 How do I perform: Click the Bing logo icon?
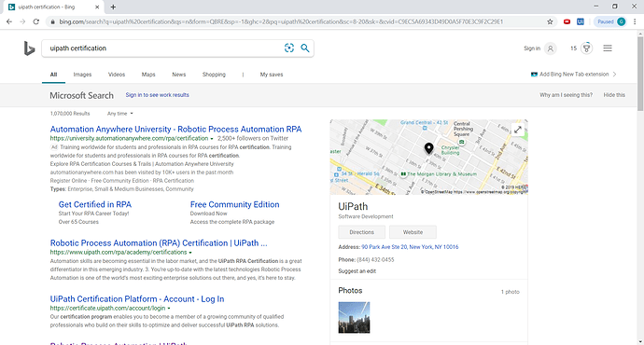29,48
